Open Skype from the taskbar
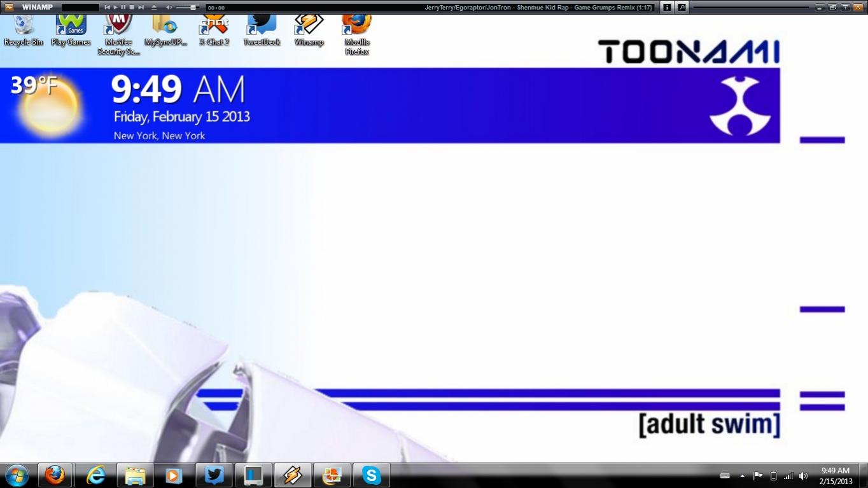Viewport: 868px width, 488px height. click(x=371, y=475)
